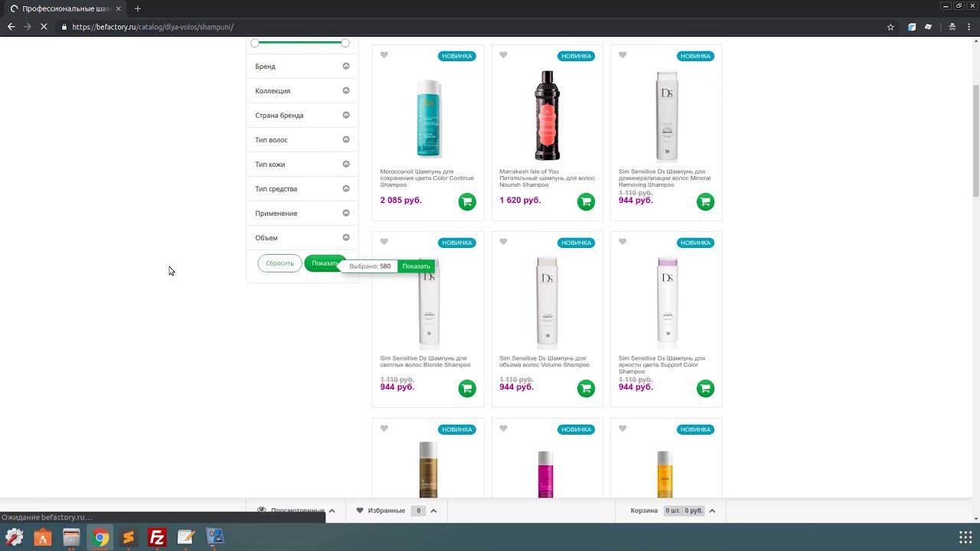Open a new browser tab
This screenshot has width=980, height=551.
click(138, 8)
